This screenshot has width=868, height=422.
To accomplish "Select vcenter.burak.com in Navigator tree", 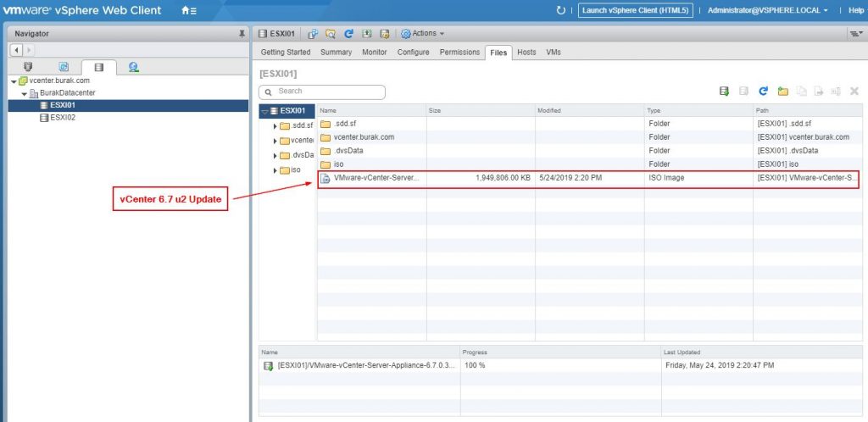I will 59,81.
